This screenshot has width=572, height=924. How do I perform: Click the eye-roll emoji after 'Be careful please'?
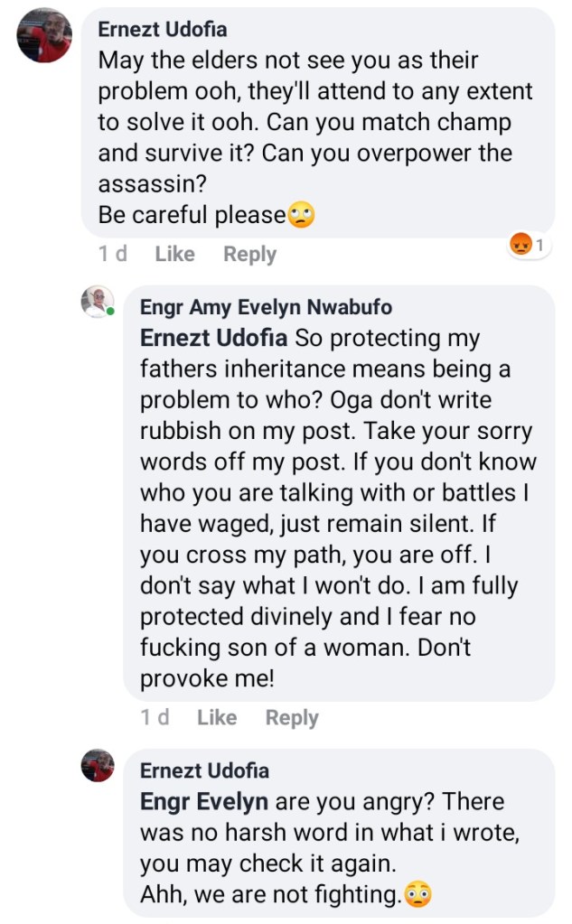301,217
